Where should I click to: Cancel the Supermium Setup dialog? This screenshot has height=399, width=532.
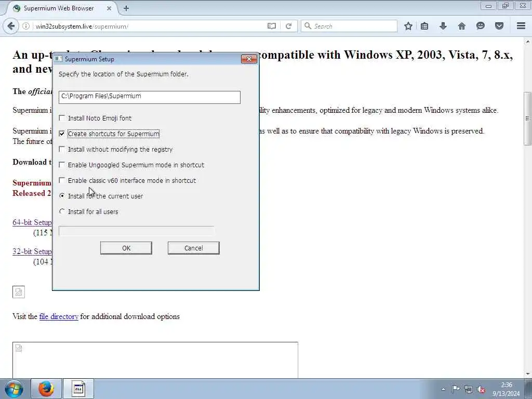(194, 248)
